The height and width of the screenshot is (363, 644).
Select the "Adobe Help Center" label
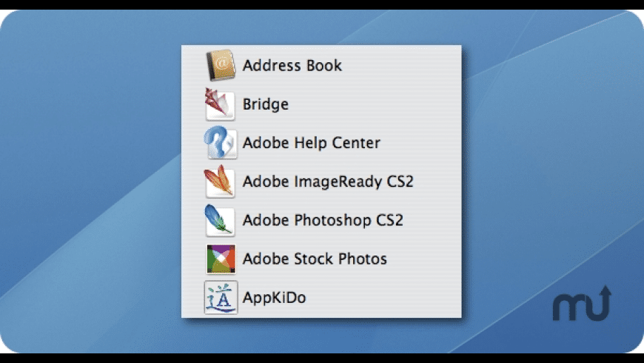click(312, 143)
